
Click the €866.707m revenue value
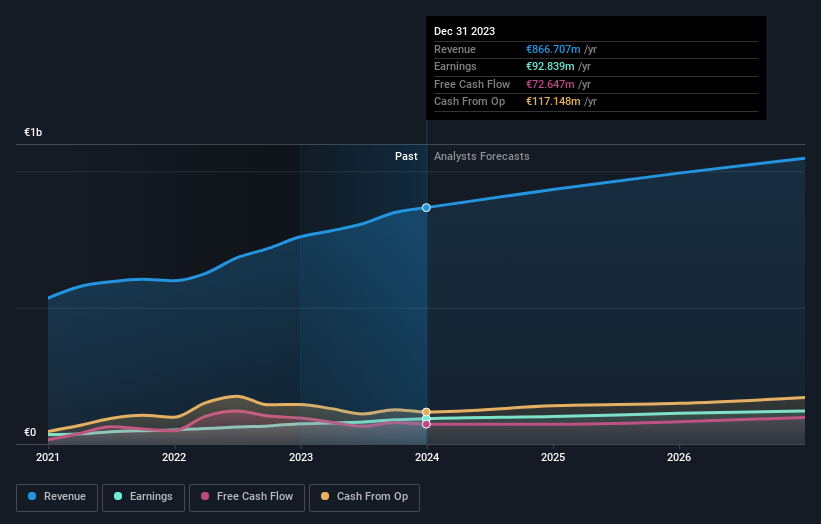553,49
